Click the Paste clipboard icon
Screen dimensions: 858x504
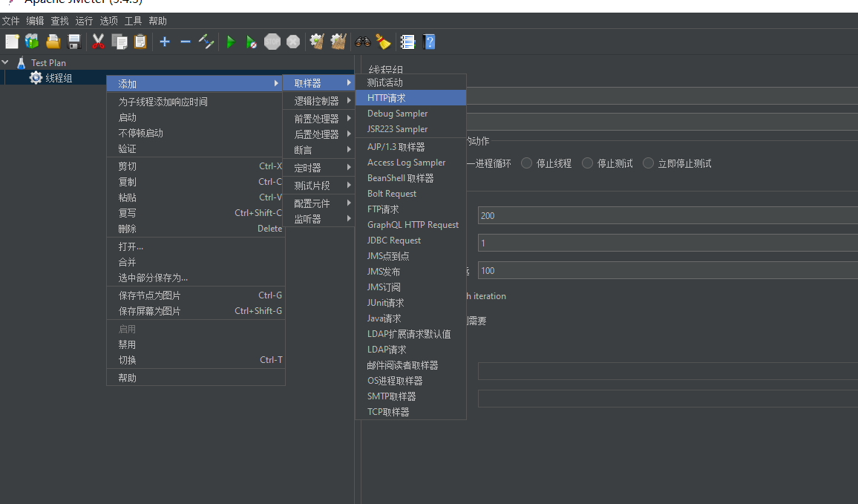click(x=140, y=42)
